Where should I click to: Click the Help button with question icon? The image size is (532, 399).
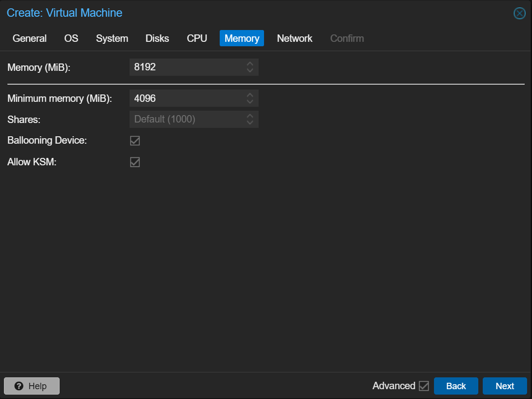click(32, 386)
